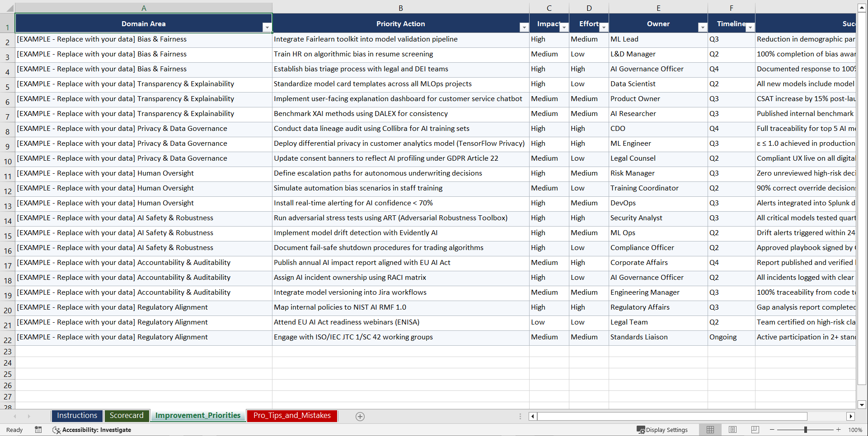Open the Pro_Tips_and_Mistakes sheet tab
Image resolution: width=868 pixels, height=436 pixels.
[291, 416]
